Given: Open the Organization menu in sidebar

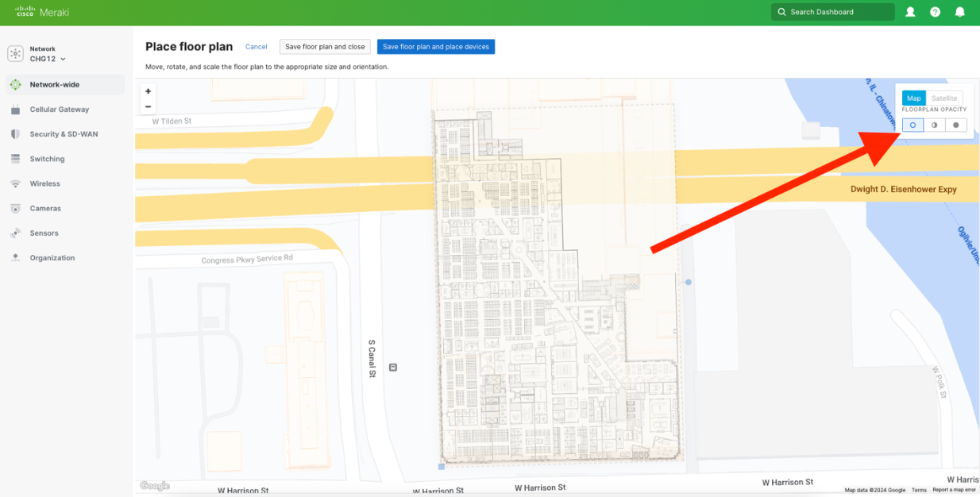Looking at the screenshot, I should tap(52, 258).
